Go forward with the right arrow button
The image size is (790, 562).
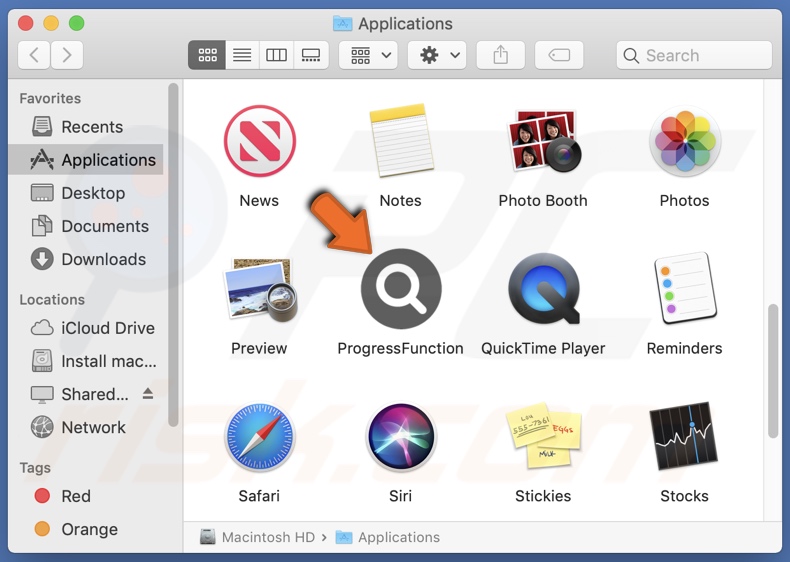[x=67, y=54]
